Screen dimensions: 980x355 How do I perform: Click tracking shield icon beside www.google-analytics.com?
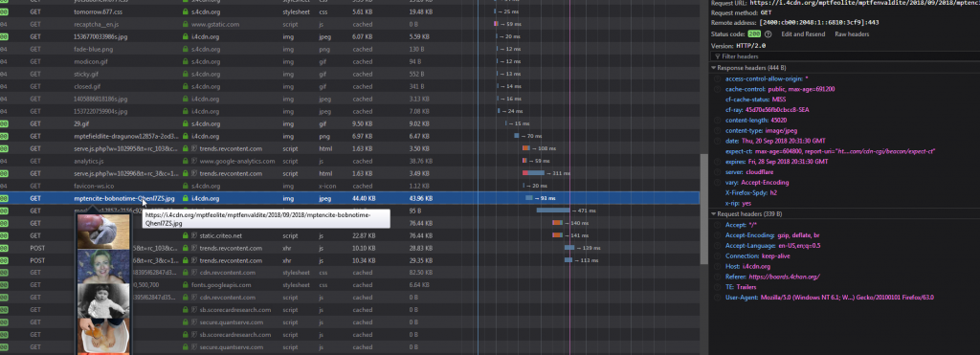click(x=193, y=162)
